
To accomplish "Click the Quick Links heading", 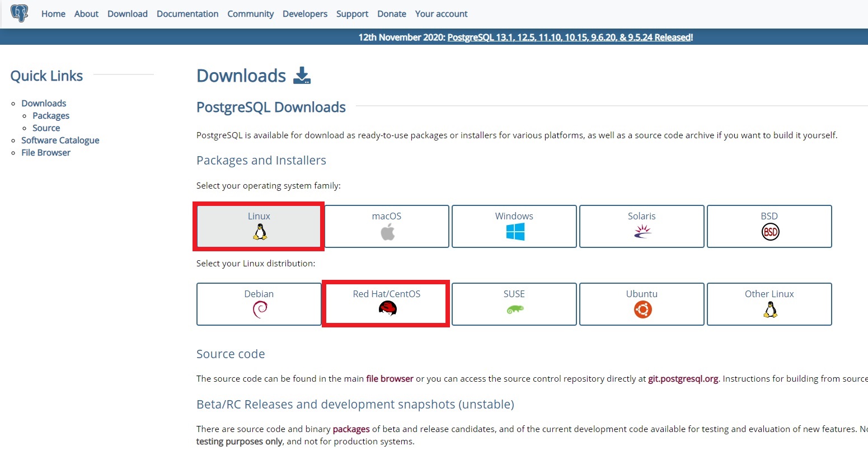I will tap(46, 76).
